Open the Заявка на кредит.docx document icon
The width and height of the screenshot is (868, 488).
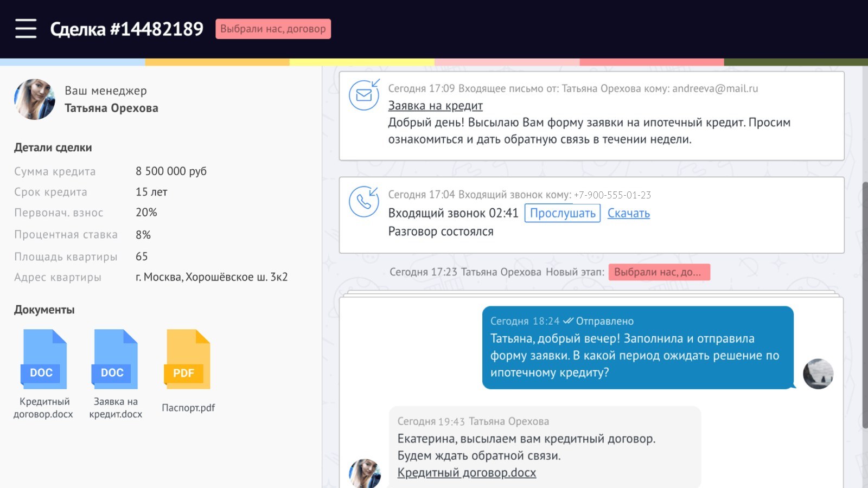click(x=115, y=359)
